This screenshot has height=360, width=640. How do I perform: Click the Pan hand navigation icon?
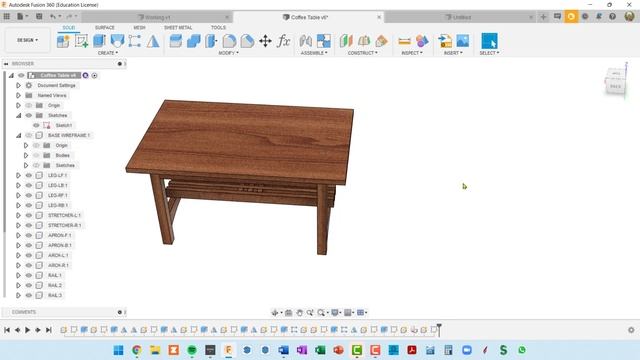(x=300, y=313)
